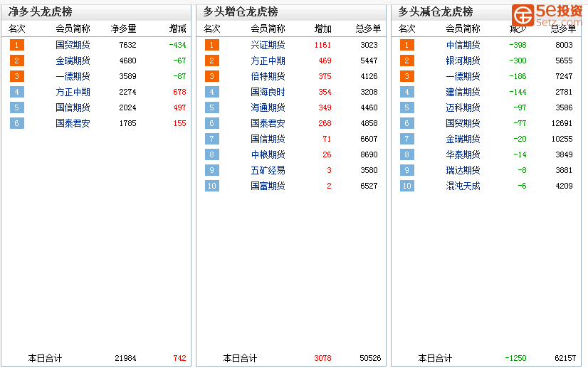Open 中粮期货 member link

[268, 154]
